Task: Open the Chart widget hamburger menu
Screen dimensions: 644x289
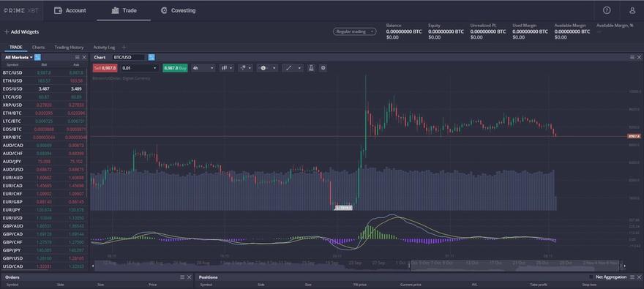Action: (632, 58)
